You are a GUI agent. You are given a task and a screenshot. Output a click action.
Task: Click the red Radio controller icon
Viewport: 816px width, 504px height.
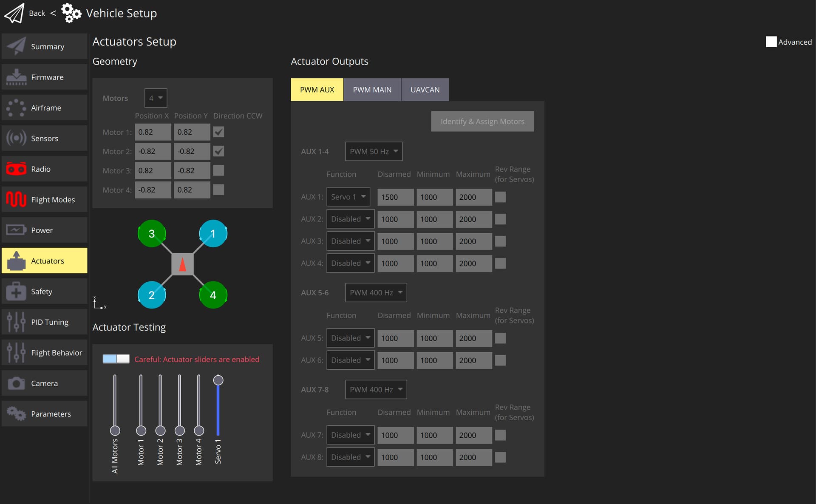coord(16,169)
